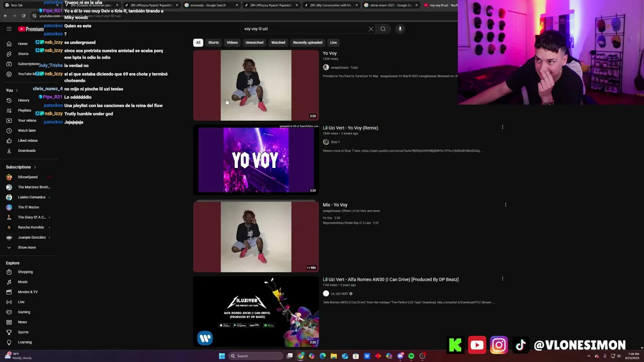644x362 pixels.
Task: Click browser back arrow
Action: point(6,16)
